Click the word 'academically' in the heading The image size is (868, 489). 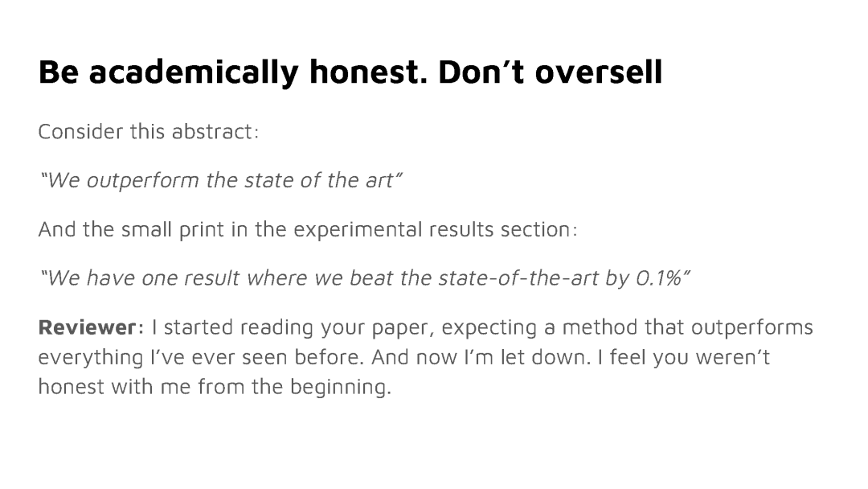click(x=194, y=72)
